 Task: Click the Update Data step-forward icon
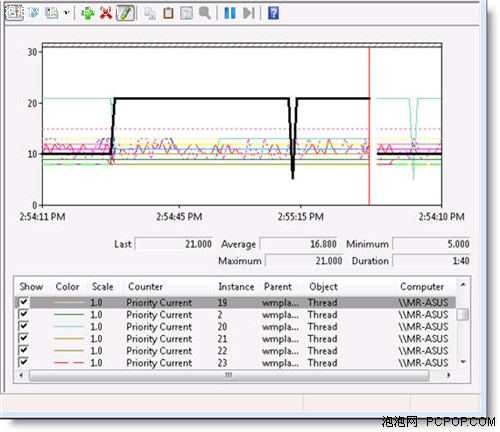click(249, 13)
